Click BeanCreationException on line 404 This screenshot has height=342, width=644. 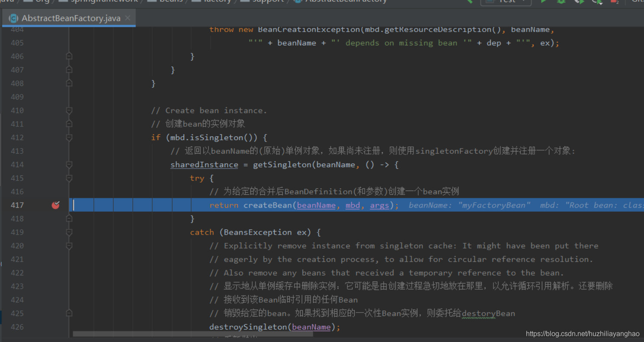coord(309,29)
